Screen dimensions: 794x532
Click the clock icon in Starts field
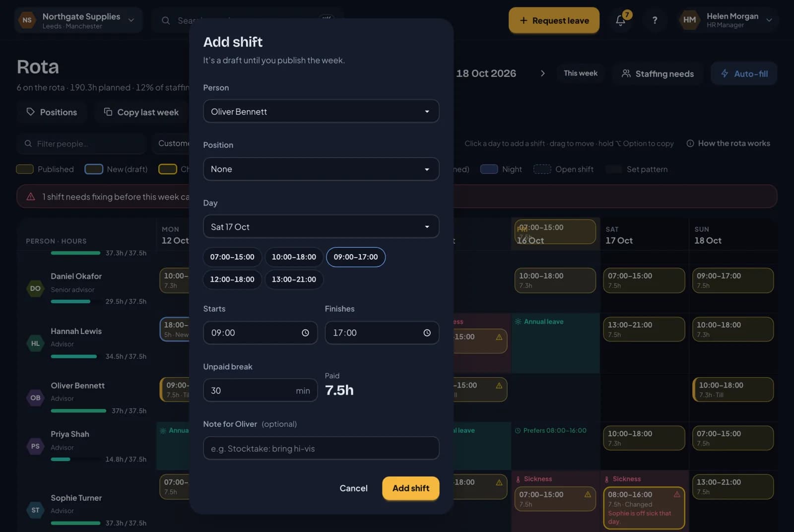(305, 333)
